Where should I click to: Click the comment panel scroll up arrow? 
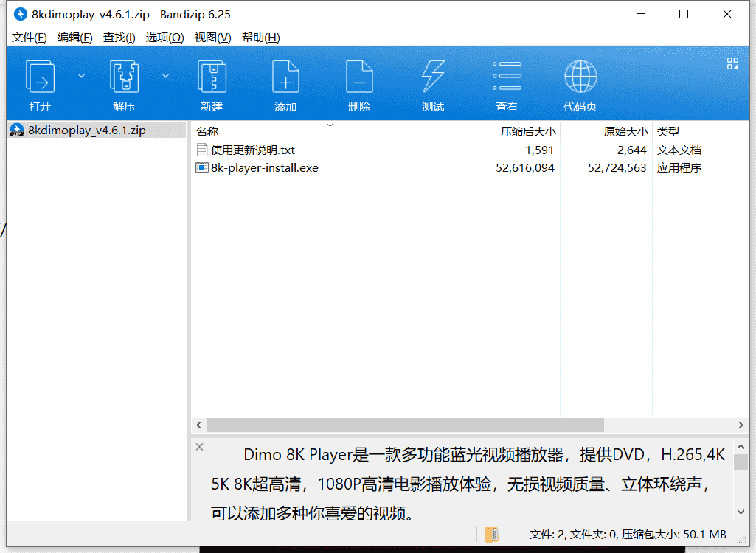coord(741,447)
